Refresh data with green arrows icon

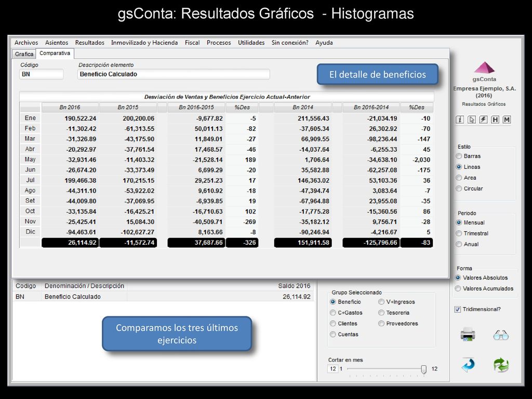pos(501,365)
